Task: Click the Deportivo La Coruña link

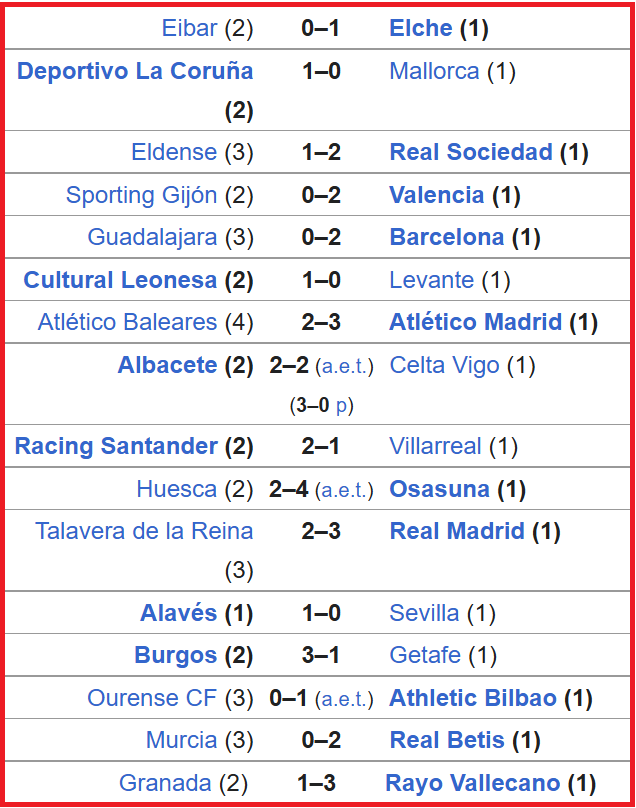Action: point(135,71)
